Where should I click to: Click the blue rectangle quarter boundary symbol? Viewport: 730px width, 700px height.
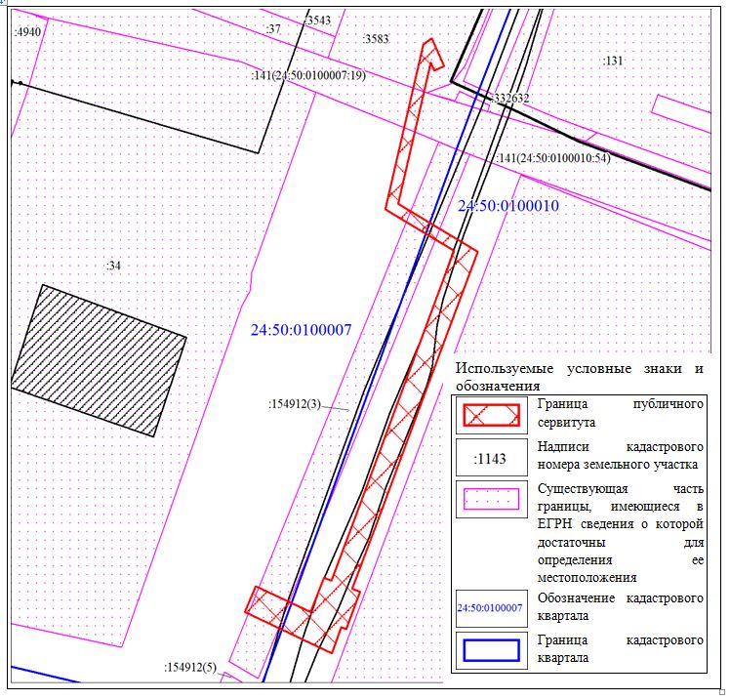tap(491, 651)
